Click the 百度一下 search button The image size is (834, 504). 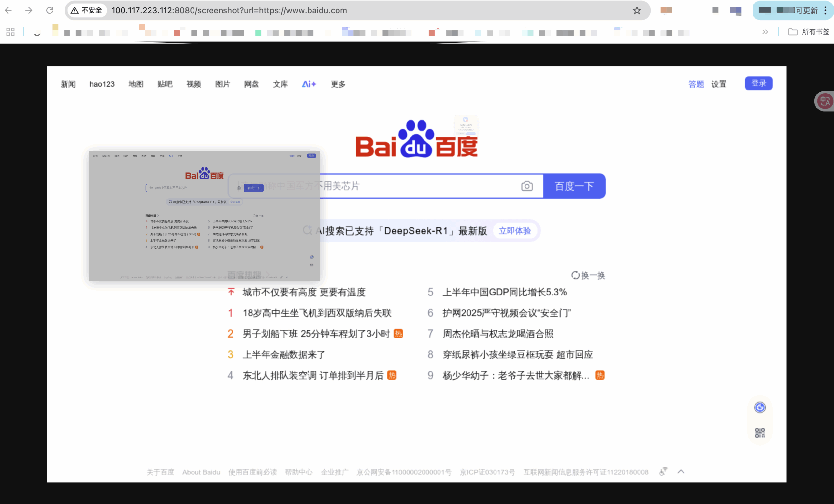[x=574, y=186]
